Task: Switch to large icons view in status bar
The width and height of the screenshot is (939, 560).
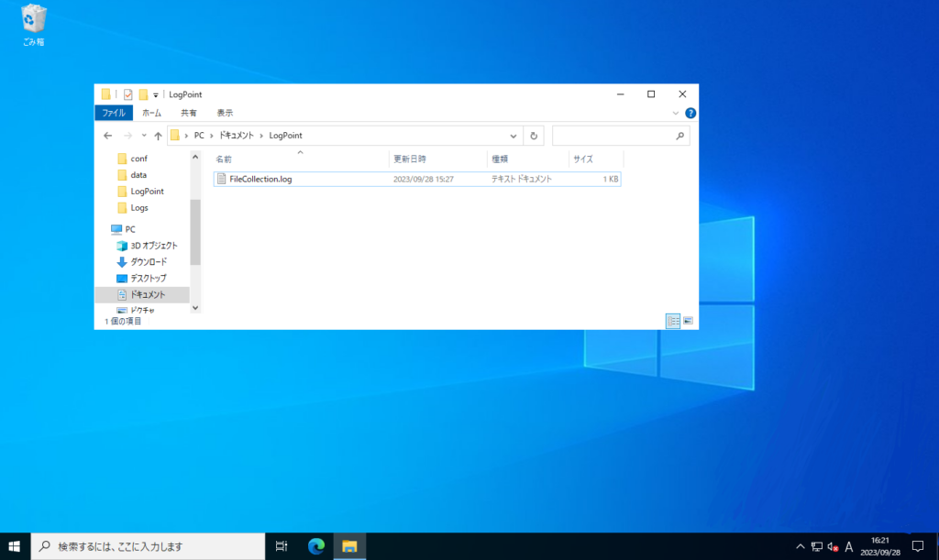Action: coord(688,322)
